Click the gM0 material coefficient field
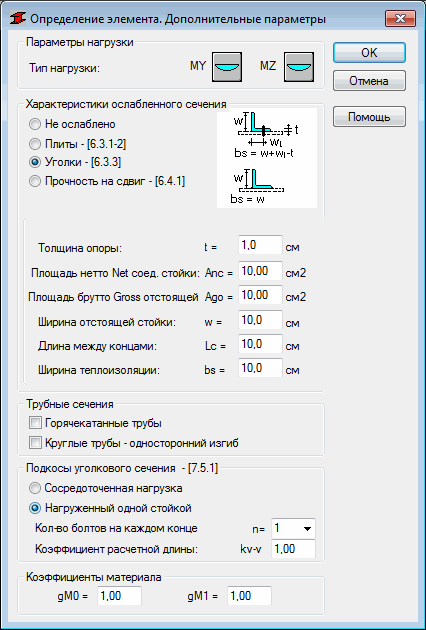 [119, 596]
